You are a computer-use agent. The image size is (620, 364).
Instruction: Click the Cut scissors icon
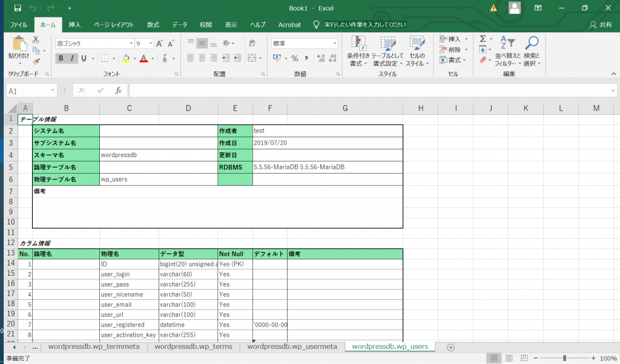(36, 39)
